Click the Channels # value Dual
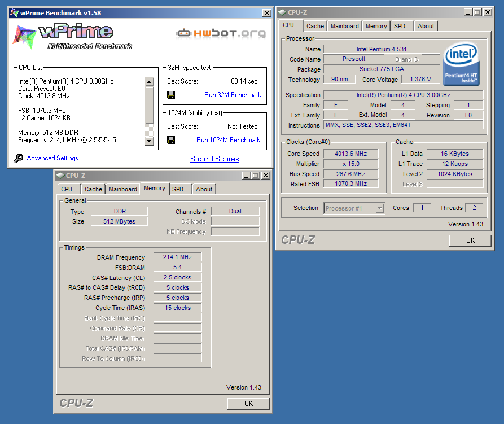The width and height of the screenshot is (504, 424). (235, 211)
